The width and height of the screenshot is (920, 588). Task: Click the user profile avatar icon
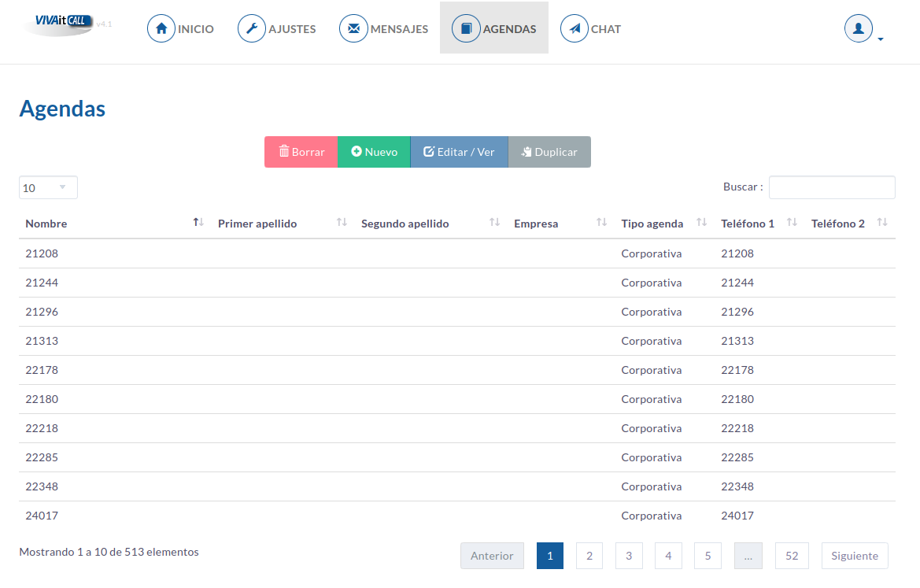859,28
